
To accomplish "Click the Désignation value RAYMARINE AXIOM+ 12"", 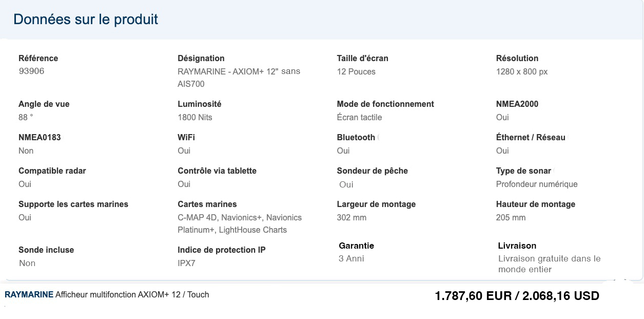I will 239,78.
